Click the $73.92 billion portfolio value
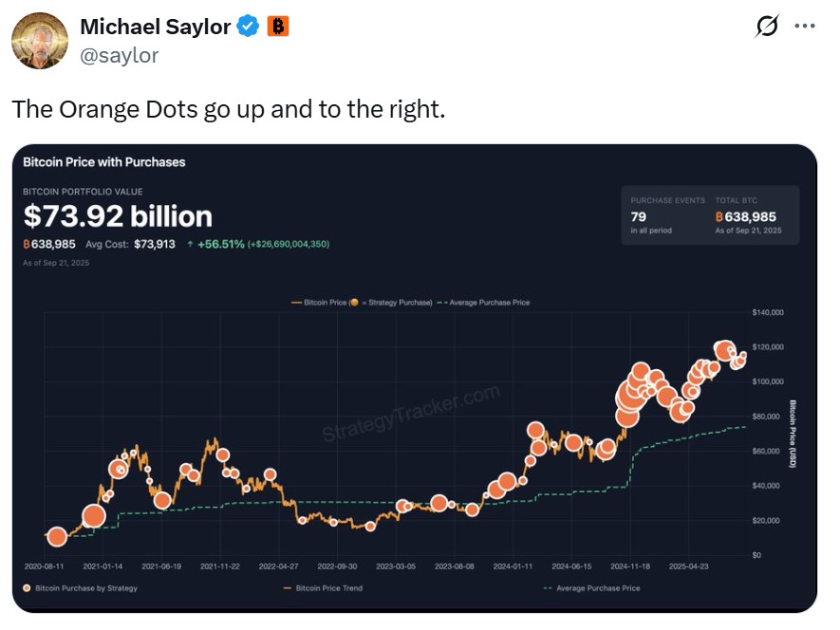 [x=118, y=216]
